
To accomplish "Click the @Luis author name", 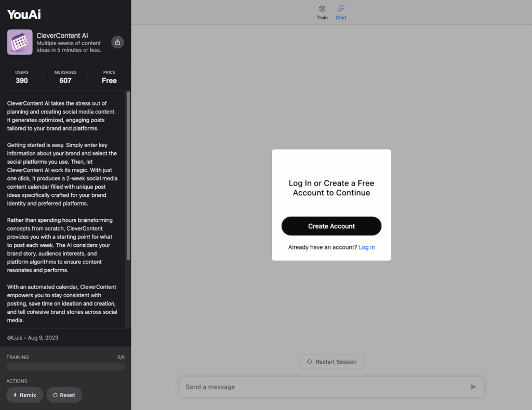I will [x=15, y=338].
